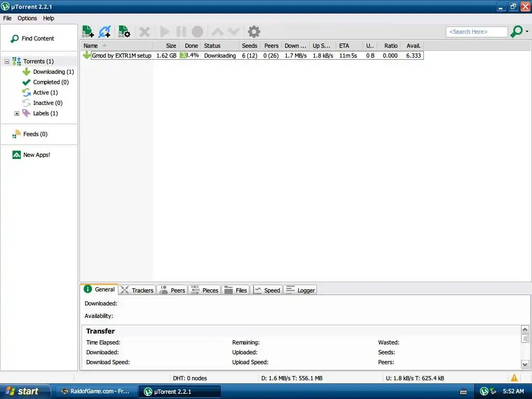Click the yellow warning status icon
The width and height of the screenshot is (532, 399).
click(x=514, y=378)
